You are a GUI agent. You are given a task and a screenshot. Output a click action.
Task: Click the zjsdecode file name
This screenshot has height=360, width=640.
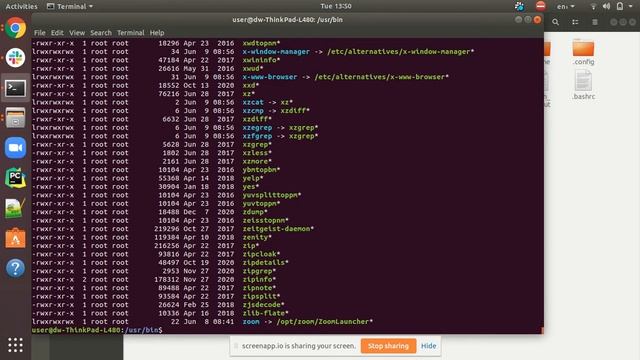262,305
